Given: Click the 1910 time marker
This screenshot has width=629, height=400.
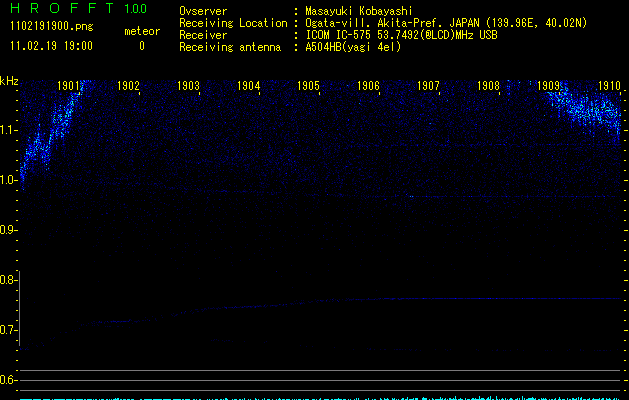Looking at the screenshot, I should tap(609, 86).
